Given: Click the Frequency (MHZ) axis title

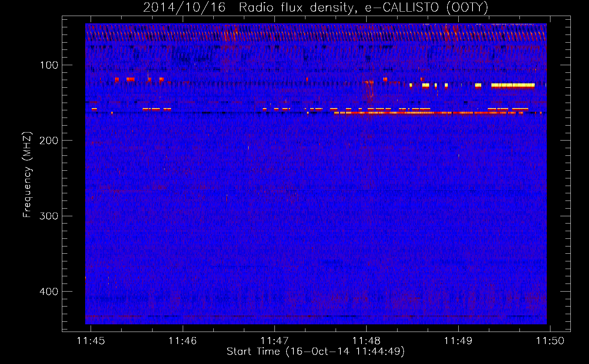Looking at the screenshot, I should 27,174.
